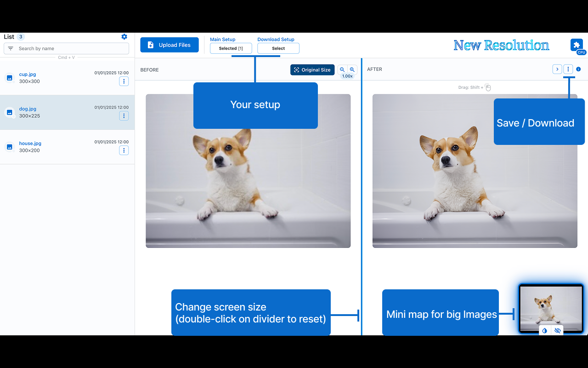Image resolution: width=588 pixels, height=368 pixels.
Task: Toggle Original Size view
Action: coord(312,70)
